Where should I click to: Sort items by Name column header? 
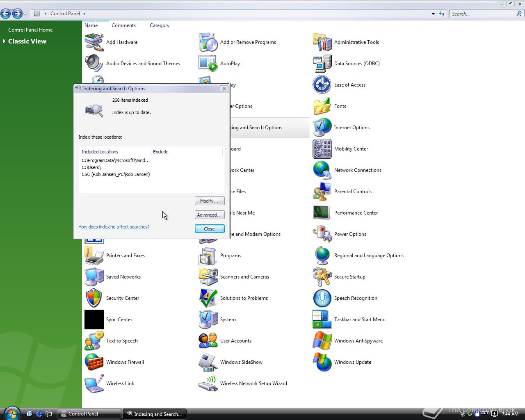point(91,25)
